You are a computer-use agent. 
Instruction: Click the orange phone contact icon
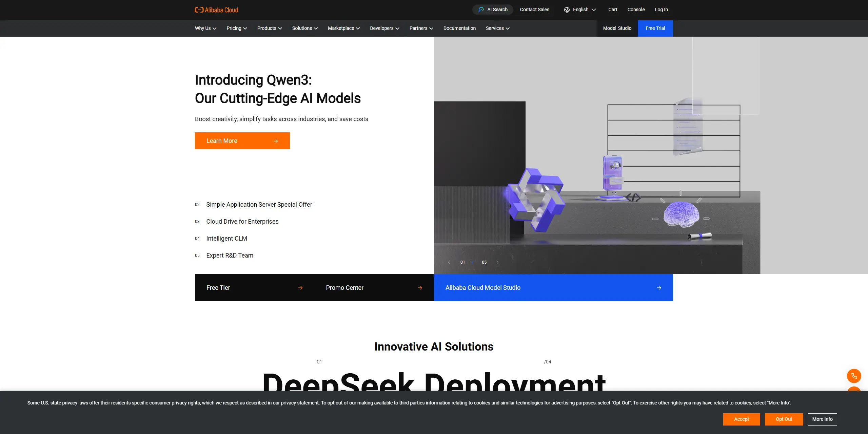[854, 376]
